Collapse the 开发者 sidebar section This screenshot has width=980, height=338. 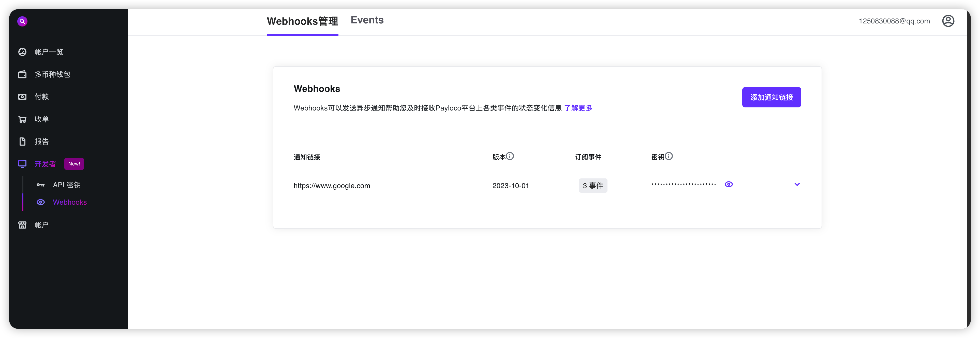pos(45,164)
